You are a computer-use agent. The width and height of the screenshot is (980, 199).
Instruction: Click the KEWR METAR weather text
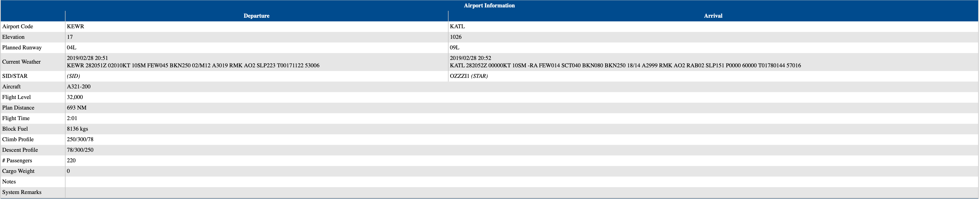[x=193, y=66]
